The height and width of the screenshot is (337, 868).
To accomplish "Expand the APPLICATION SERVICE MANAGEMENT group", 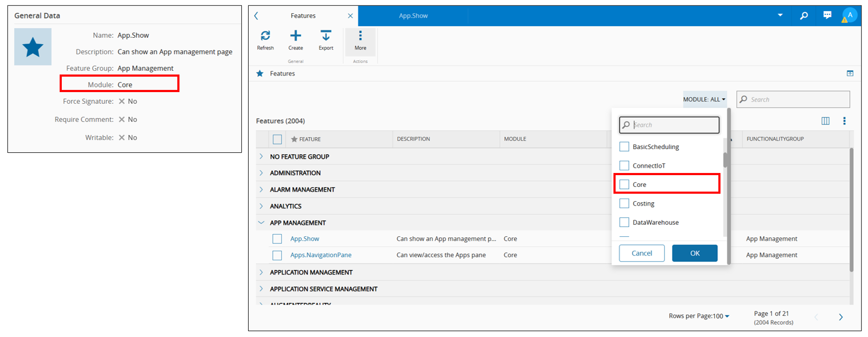I will 261,289.
